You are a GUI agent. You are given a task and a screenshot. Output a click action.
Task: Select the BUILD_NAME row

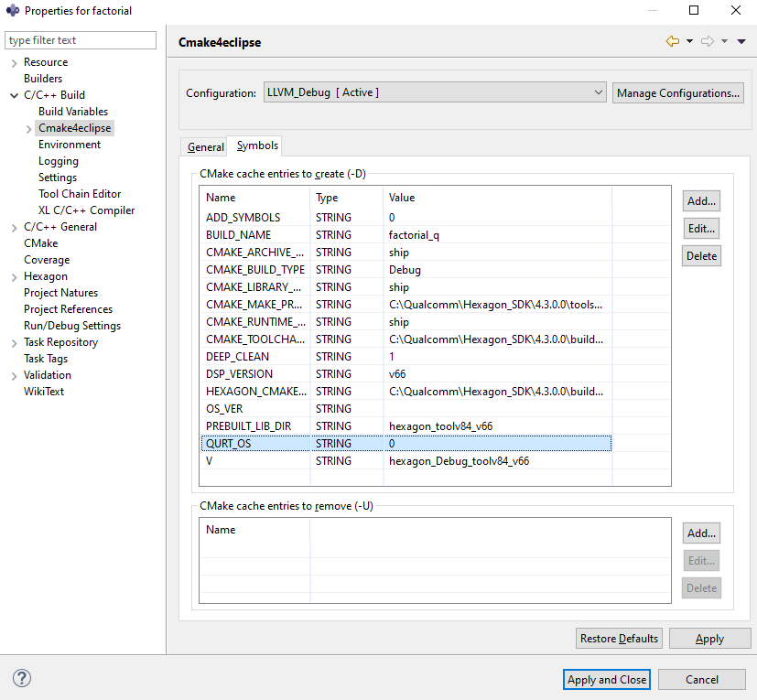tap(406, 234)
